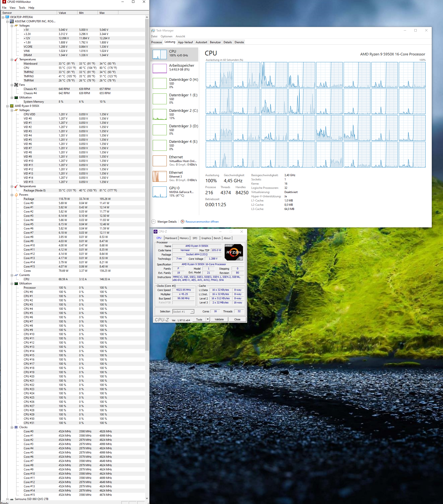The width and height of the screenshot is (443, 504).
Task: Click the Ryzen 9 logo in CPU-Z
Action: click(x=234, y=252)
